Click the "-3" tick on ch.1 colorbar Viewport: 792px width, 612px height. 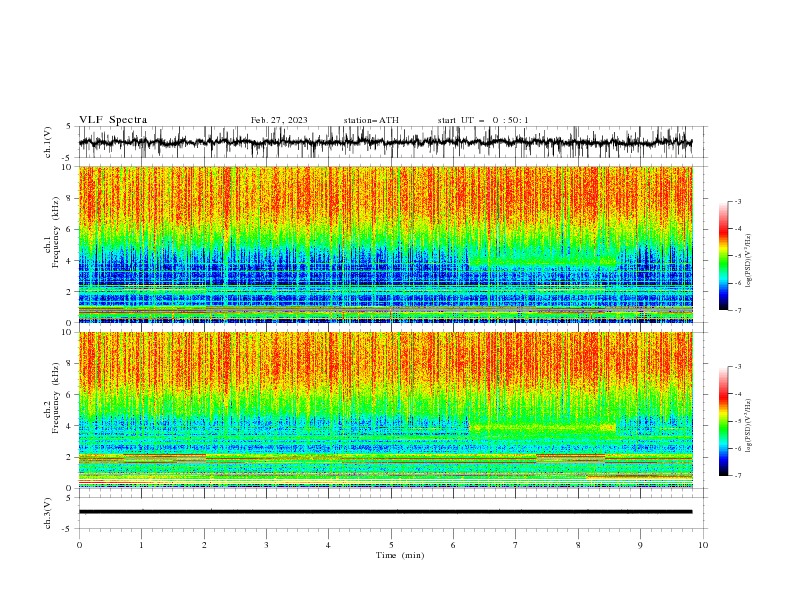coord(737,201)
